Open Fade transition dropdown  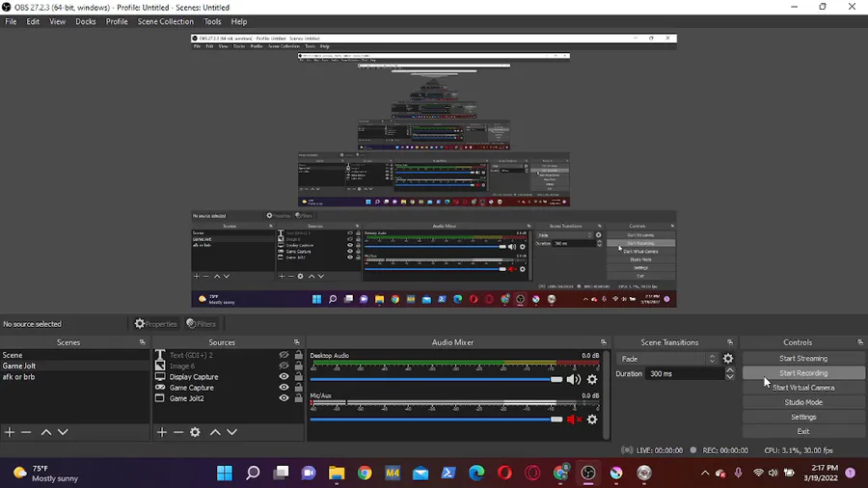[x=667, y=359]
